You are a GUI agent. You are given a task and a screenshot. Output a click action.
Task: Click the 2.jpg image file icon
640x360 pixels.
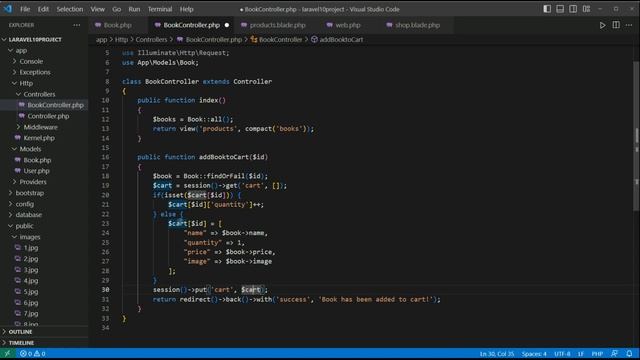pyautogui.click(x=18, y=259)
